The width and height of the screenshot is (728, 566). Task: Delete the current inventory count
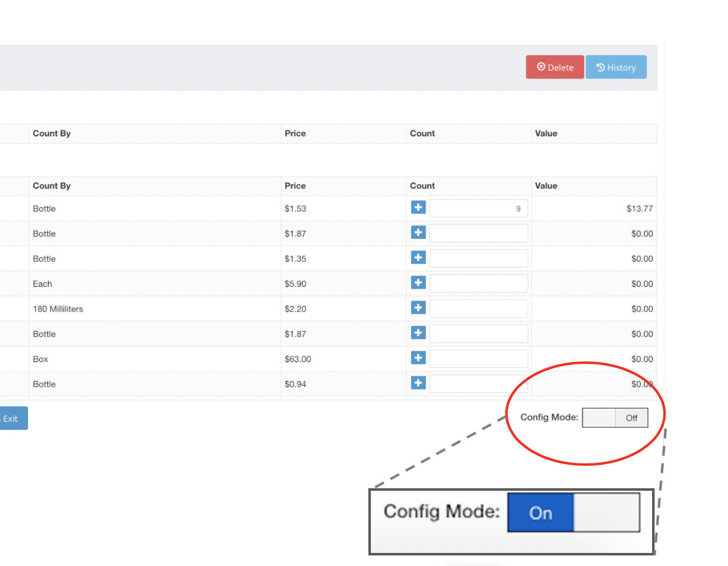[555, 67]
